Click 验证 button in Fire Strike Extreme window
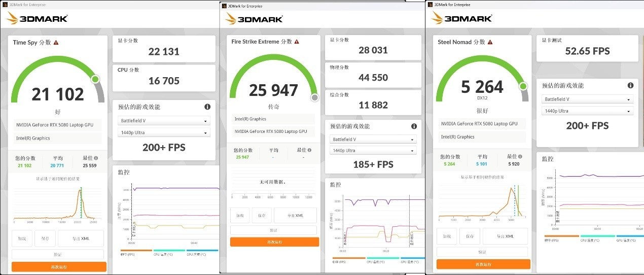 273,230
